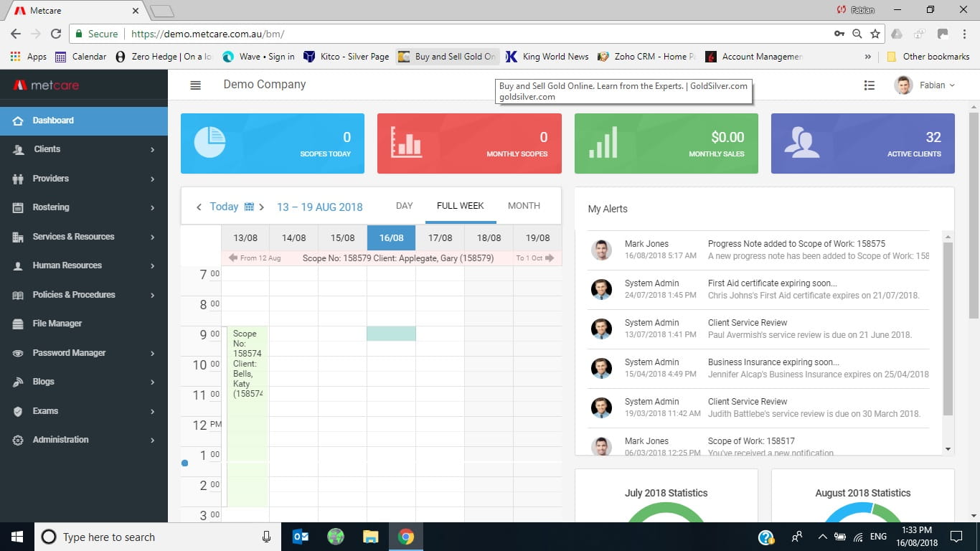Click the Providers icon in sidebar

pyautogui.click(x=18, y=179)
